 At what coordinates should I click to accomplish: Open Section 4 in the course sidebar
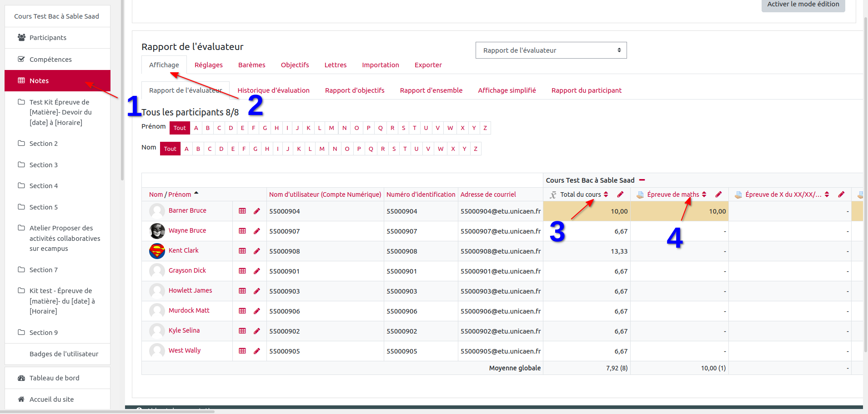tap(44, 186)
